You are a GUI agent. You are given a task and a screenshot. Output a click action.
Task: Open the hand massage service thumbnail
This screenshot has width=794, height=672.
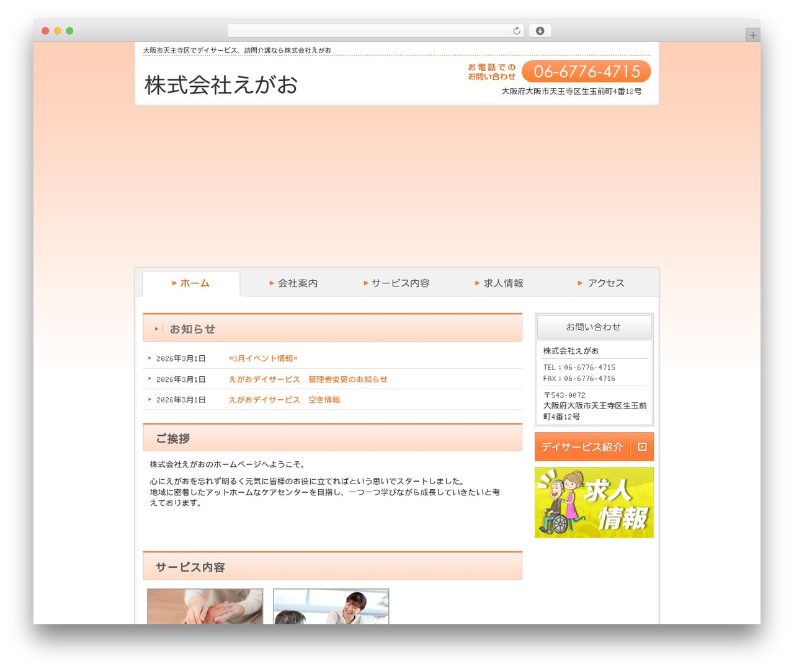point(205,606)
